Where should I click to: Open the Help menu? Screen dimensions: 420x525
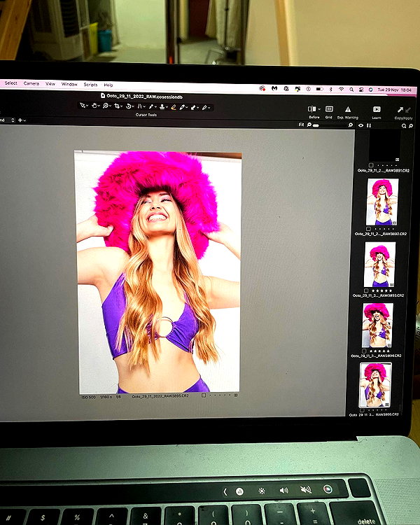coord(108,85)
